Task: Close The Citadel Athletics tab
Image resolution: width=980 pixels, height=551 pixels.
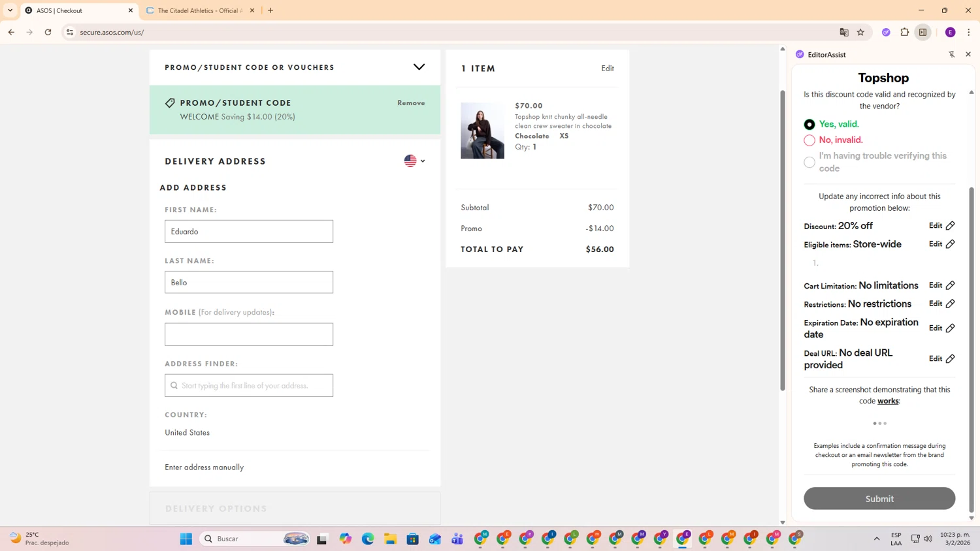Action: coord(252,10)
